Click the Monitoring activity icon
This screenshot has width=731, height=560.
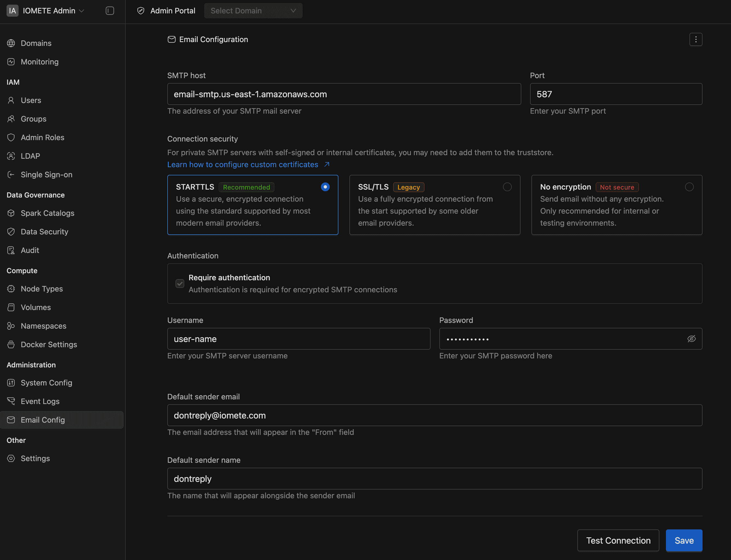coord(11,62)
